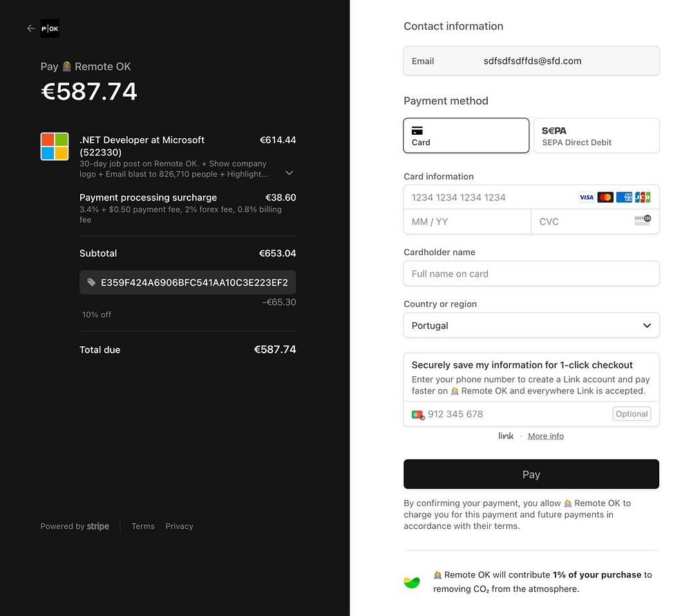
Task: Select SEPA Direct Debit payment method
Action: pos(596,136)
